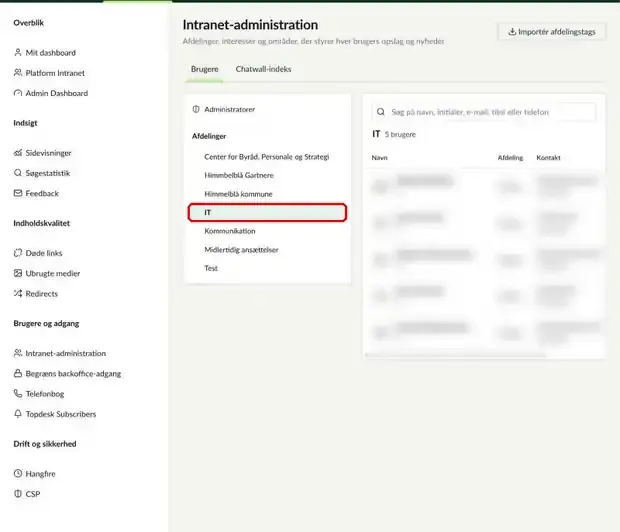Screen dimensions: 620x532
Task: Click the Redirects shuffle icon
Action: (x=18, y=293)
